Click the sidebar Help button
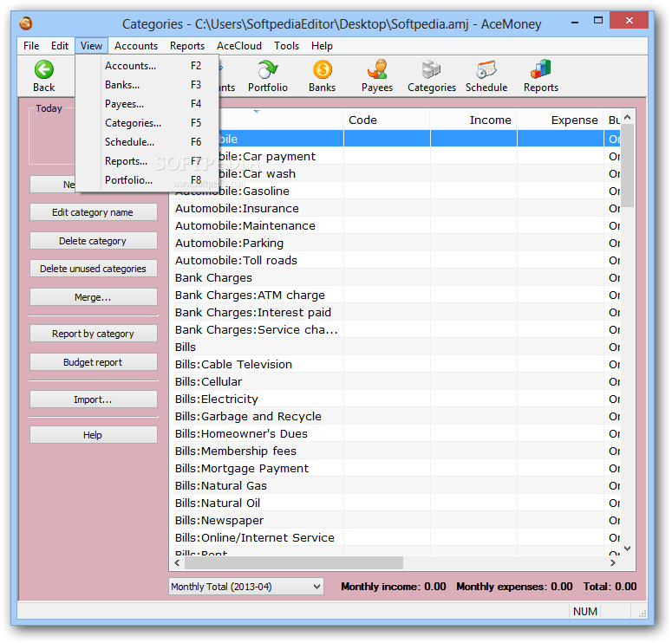The height and width of the screenshot is (643, 672). (x=93, y=435)
